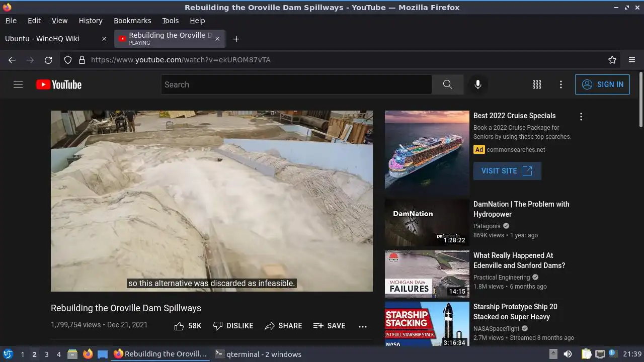Bookmark this page with the star

tap(612, 60)
